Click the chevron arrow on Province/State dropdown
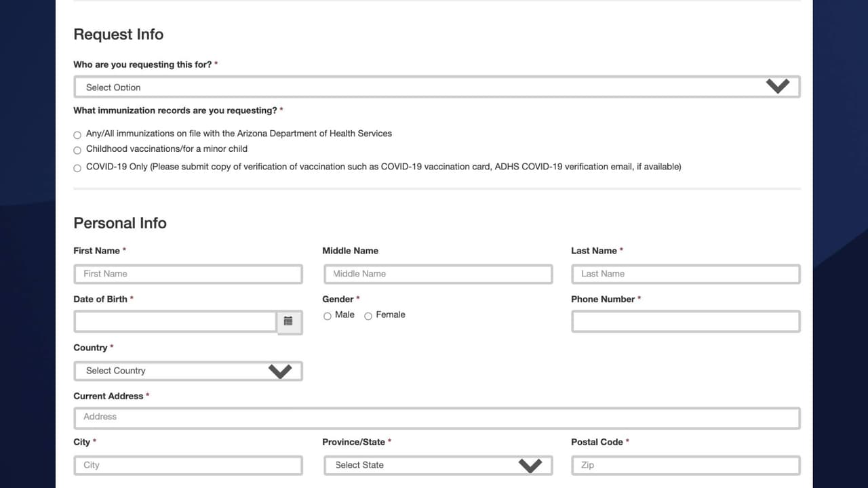Image resolution: width=868 pixels, height=488 pixels. [x=530, y=465]
